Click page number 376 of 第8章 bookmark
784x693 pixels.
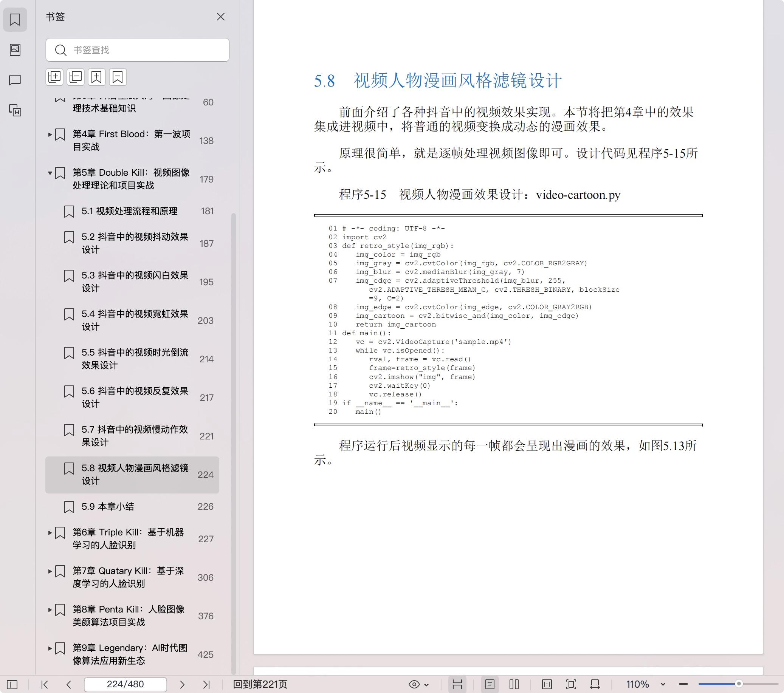coord(206,616)
